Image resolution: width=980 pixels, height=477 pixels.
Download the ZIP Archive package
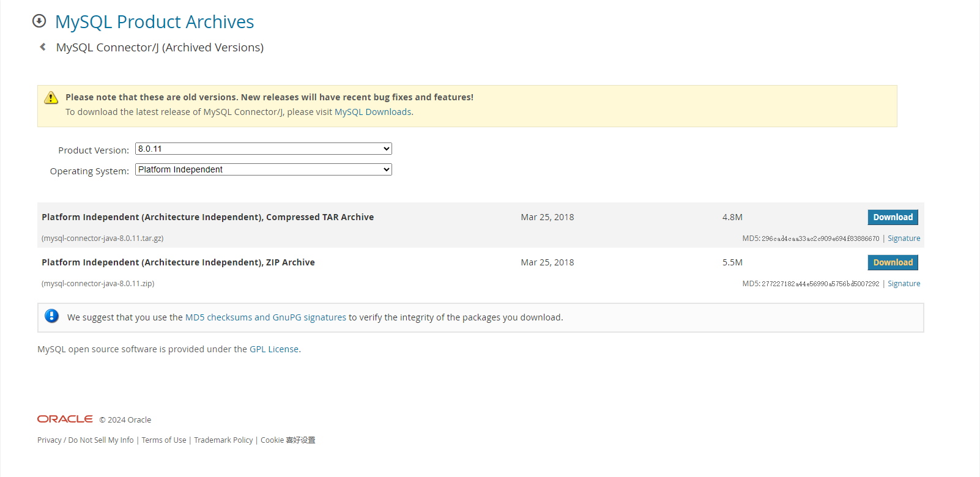click(x=893, y=262)
